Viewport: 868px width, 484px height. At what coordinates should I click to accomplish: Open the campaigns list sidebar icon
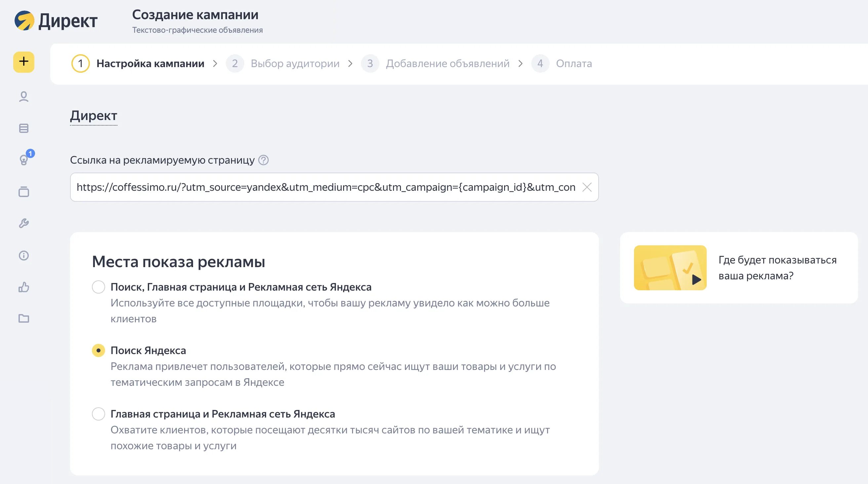tap(23, 128)
